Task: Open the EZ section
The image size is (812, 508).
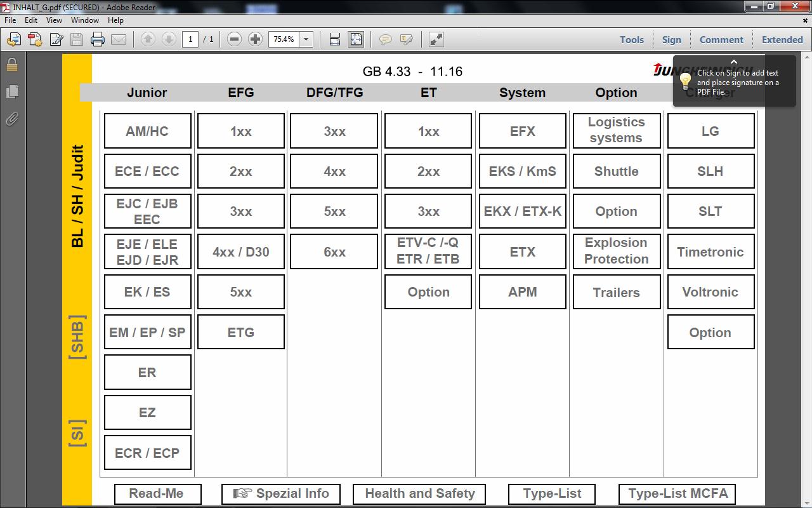Action: pos(147,413)
